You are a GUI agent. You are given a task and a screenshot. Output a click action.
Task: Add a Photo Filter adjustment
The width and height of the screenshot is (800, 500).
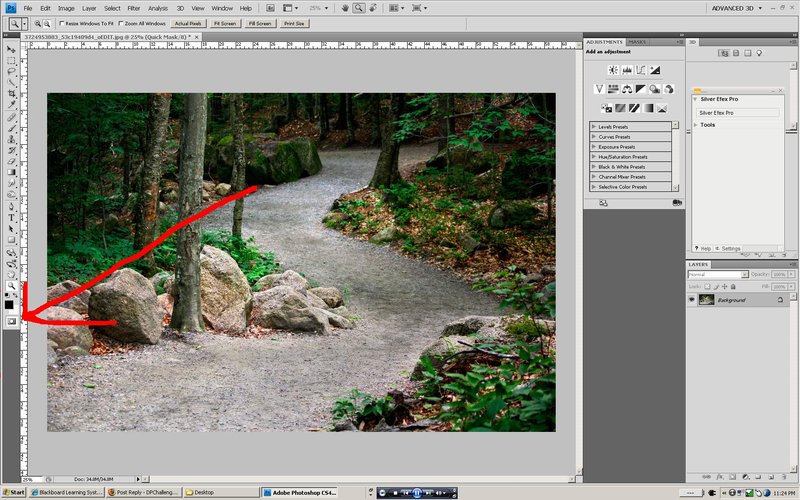(655, 89)
